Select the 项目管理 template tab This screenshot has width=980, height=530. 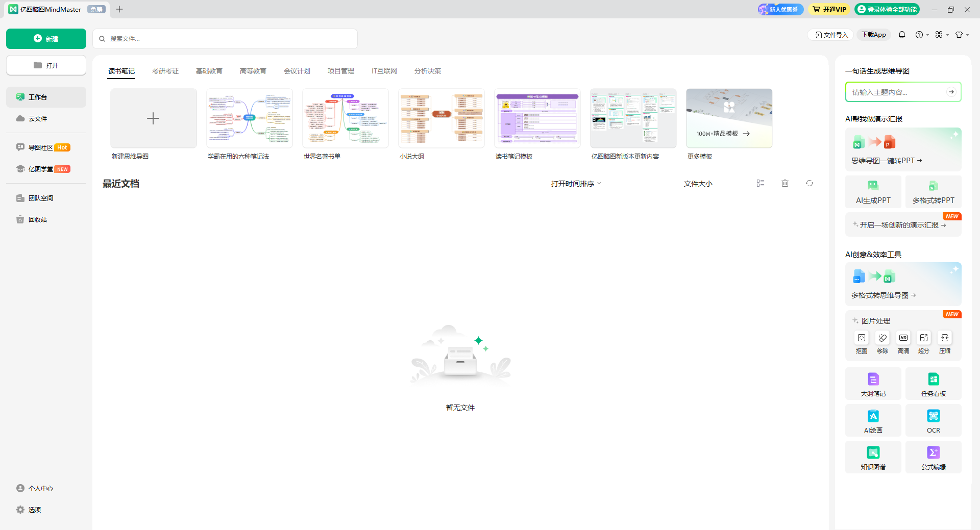[340, 71]
